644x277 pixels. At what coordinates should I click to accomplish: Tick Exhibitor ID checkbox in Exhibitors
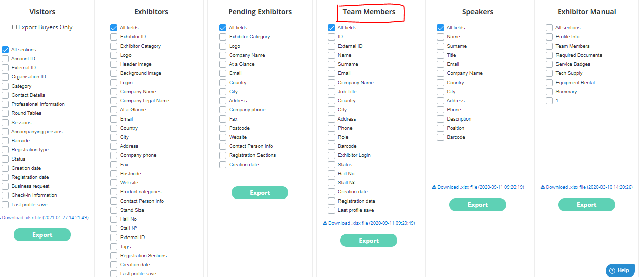tap(114, 37)
